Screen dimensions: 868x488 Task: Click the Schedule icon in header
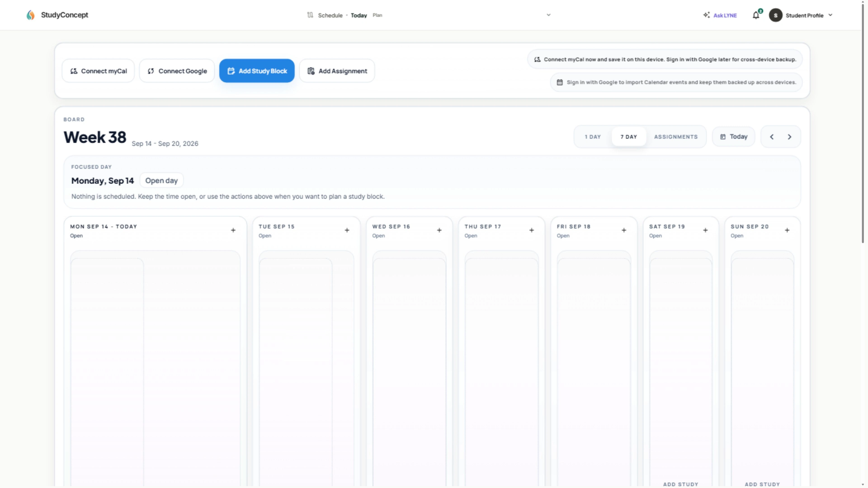click(310, 15)
